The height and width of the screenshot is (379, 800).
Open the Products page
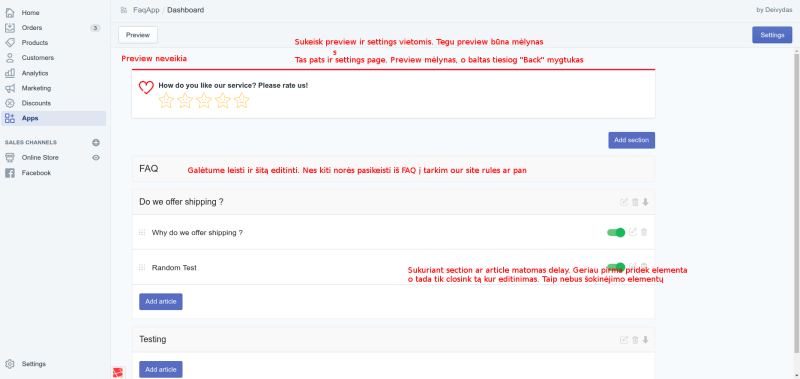click(35, 42)
